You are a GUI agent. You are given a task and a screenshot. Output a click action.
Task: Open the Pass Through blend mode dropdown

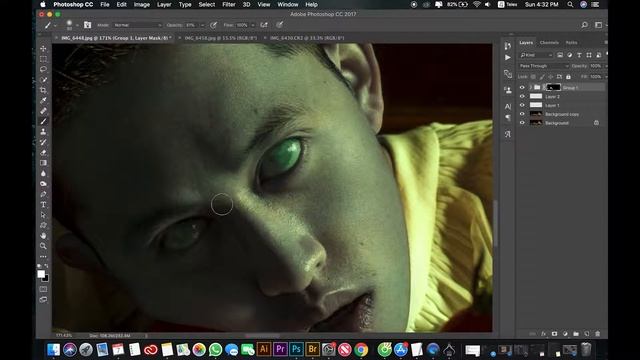(x=544, y=66)
